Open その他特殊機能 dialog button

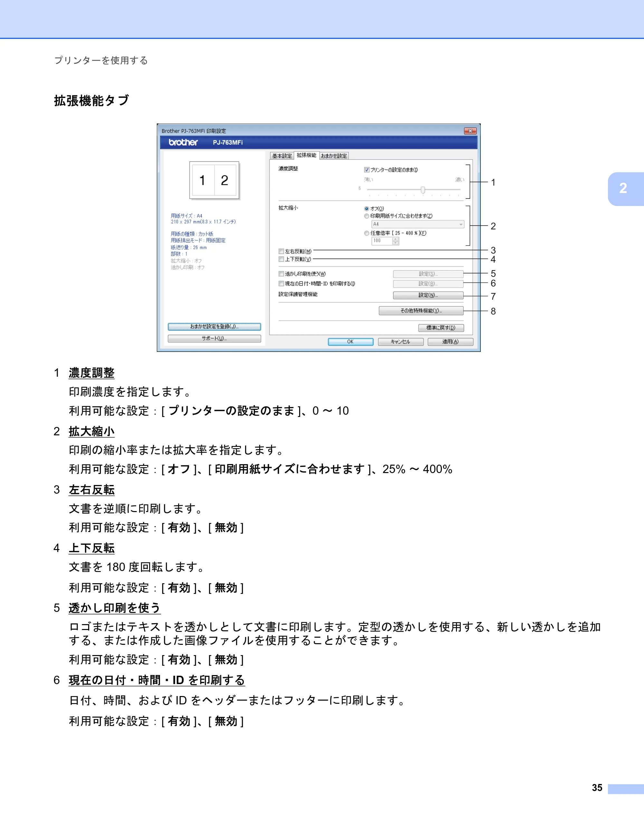[421, 311]
